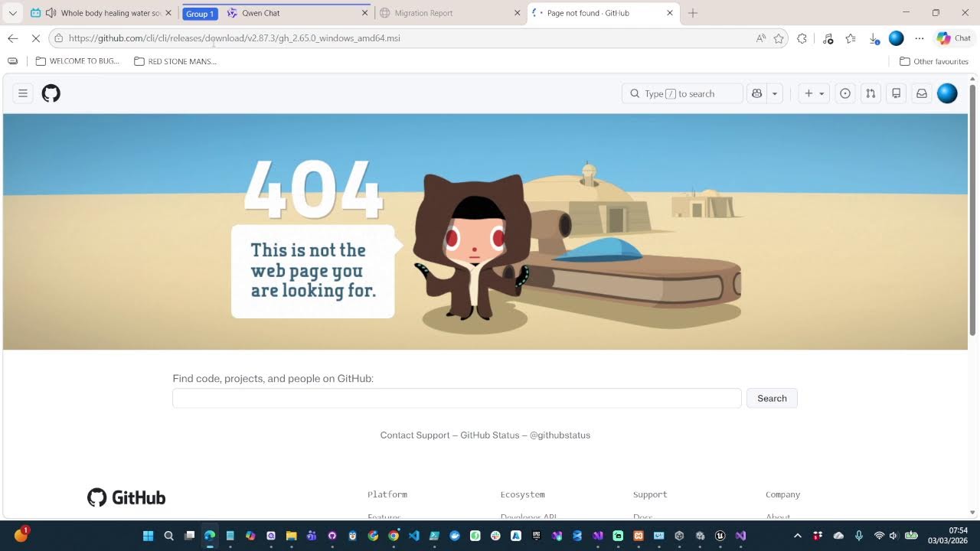This screenshot has height=551, width=980.
Task: Open 'RED STONE MANS...' favourites folder
Action: [175, 61]
